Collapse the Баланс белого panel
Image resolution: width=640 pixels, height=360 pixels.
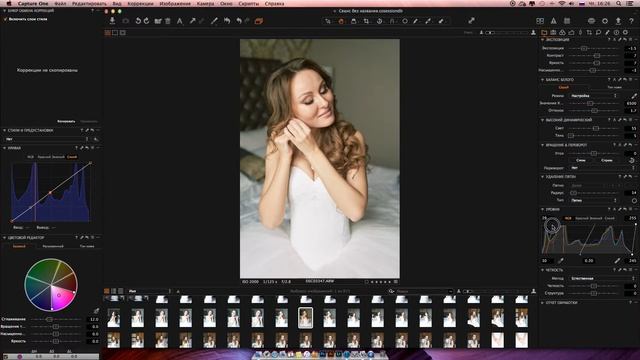[x=542, y=80]
